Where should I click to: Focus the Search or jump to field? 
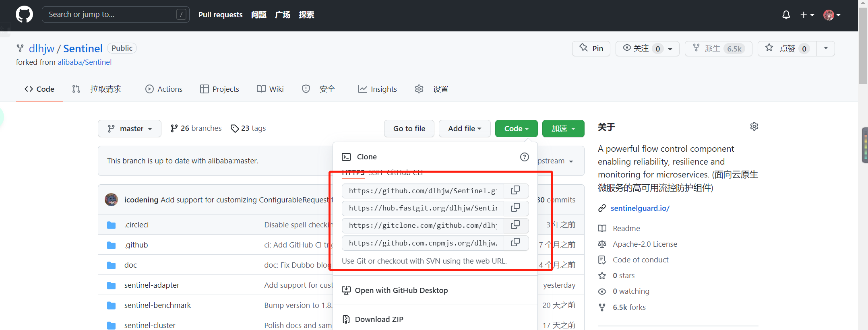116,14
